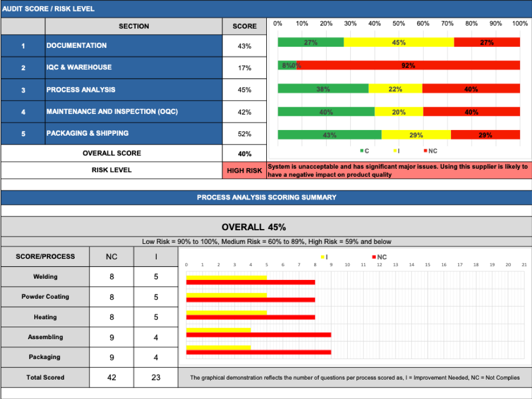
Task: Click the Total Scored row
Action: point(44,377)
